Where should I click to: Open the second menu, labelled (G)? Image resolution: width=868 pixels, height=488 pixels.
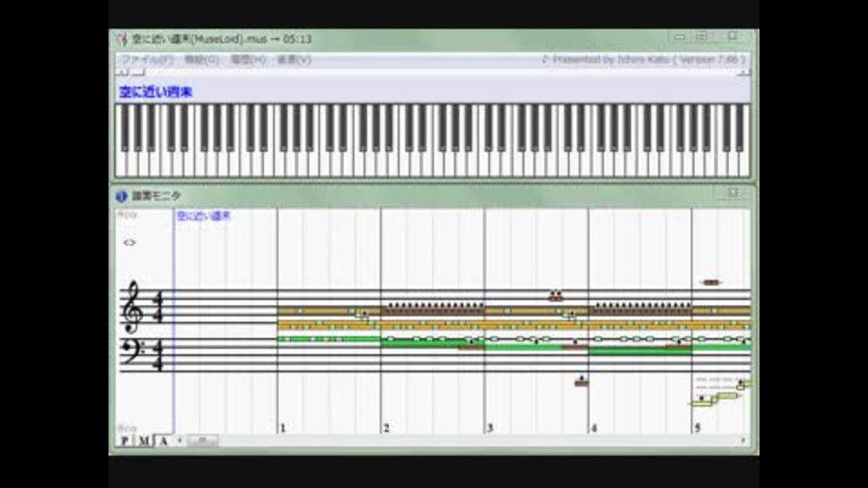[201, 60]
